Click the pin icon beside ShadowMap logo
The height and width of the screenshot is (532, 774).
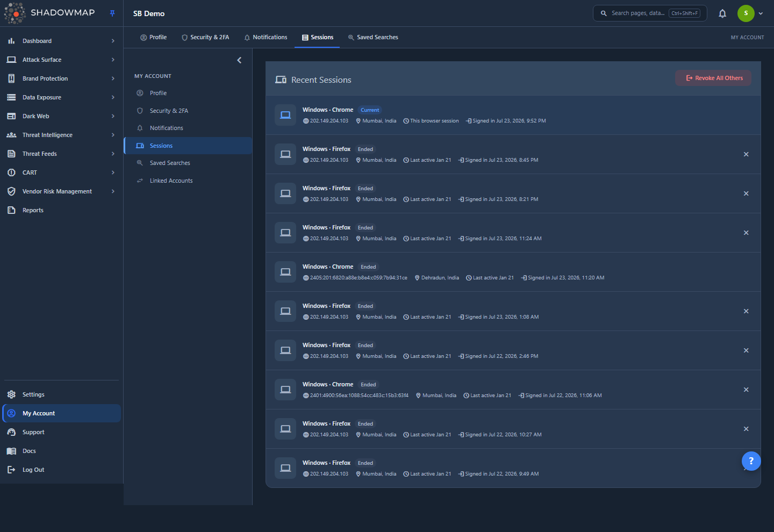pos(112,13)
